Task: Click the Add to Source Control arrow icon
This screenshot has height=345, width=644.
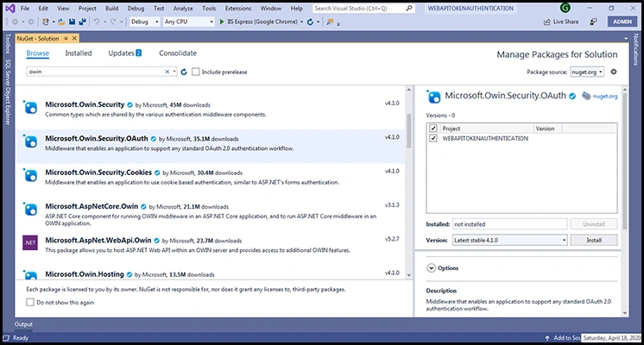Action: [547, 338]
